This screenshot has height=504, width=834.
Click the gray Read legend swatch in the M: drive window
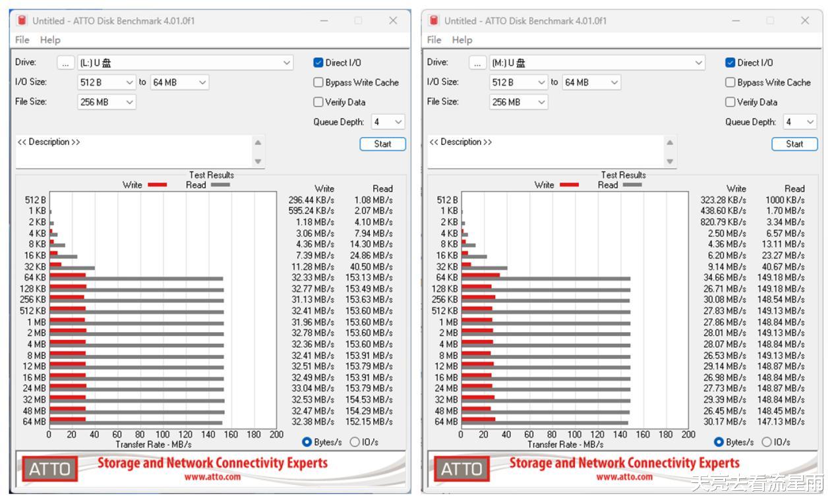point(632,185)
